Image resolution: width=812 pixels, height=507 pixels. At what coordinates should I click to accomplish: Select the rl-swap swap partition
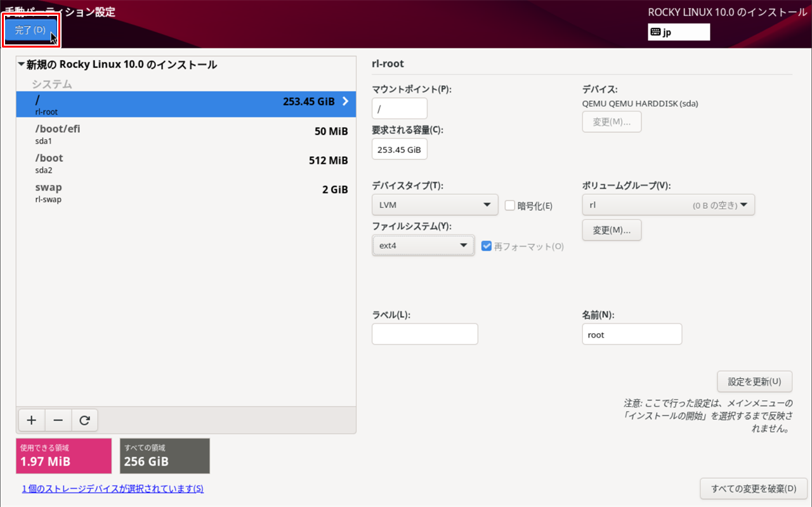(x=127, y=192)
